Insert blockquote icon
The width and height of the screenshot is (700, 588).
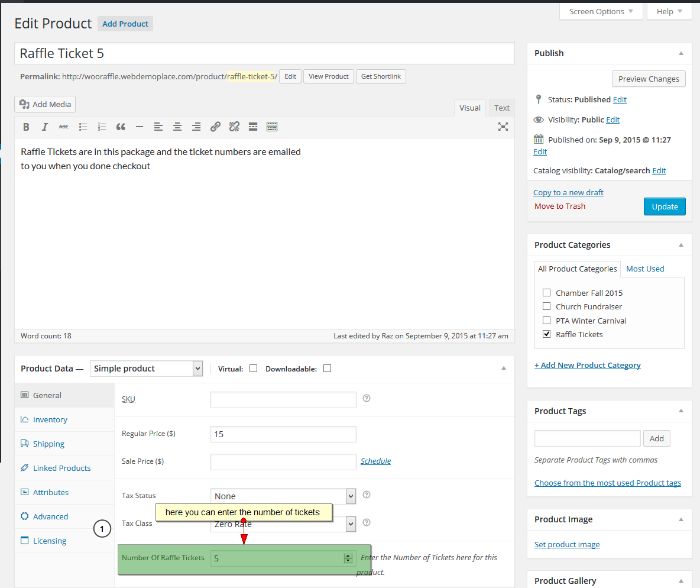(121, 127)
